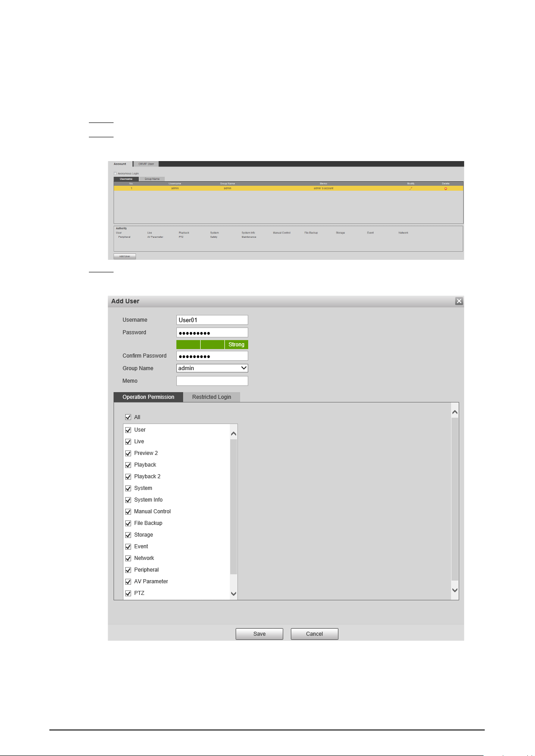Uncheck the File Backup permission

click(128, 523)
